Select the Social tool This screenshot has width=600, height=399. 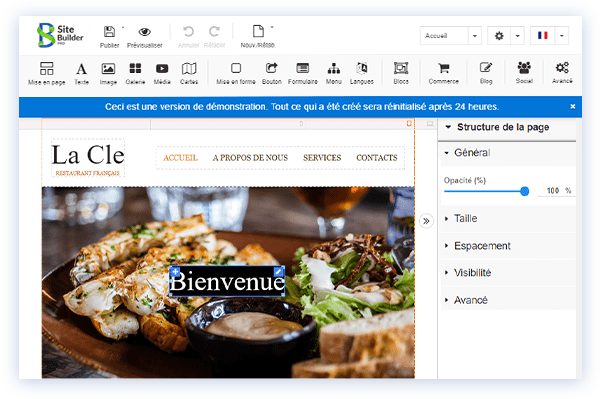point(524,73)
